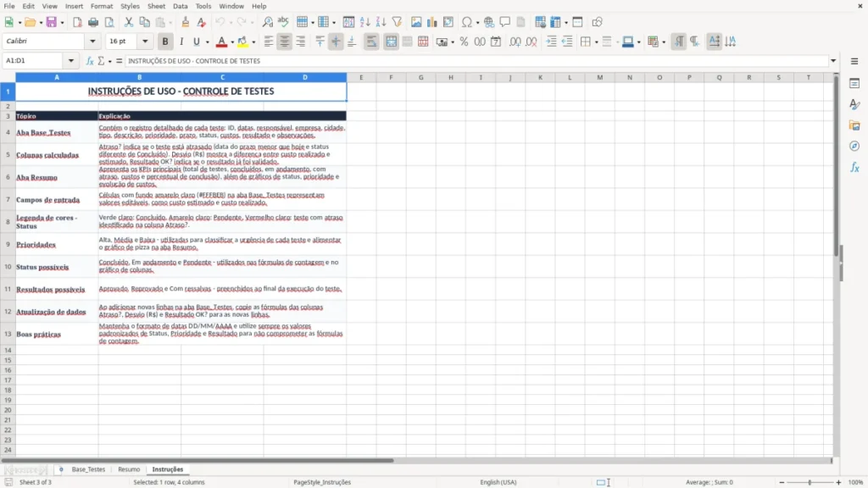Open the Font Color dropdown arrow
This screenshot has width=868, height=488.
tap(232, 42)
